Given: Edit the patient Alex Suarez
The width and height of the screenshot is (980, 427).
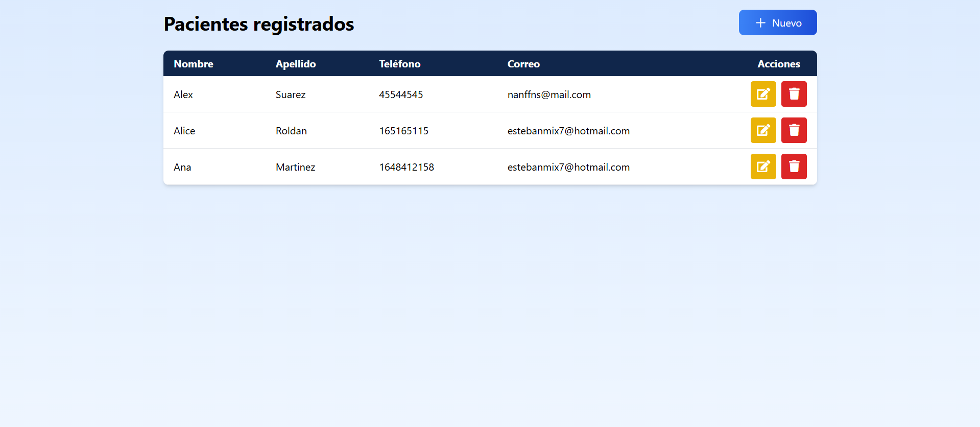Looking at the screenshot, I should [x=763, y=94].
